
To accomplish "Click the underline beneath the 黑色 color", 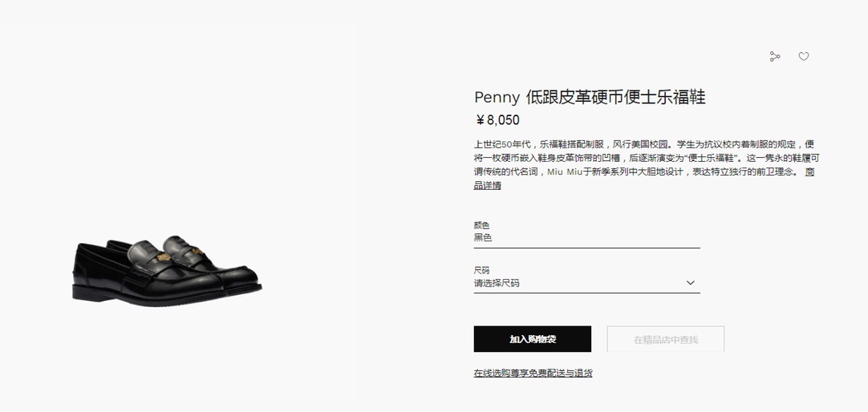I will pos(586,248).
